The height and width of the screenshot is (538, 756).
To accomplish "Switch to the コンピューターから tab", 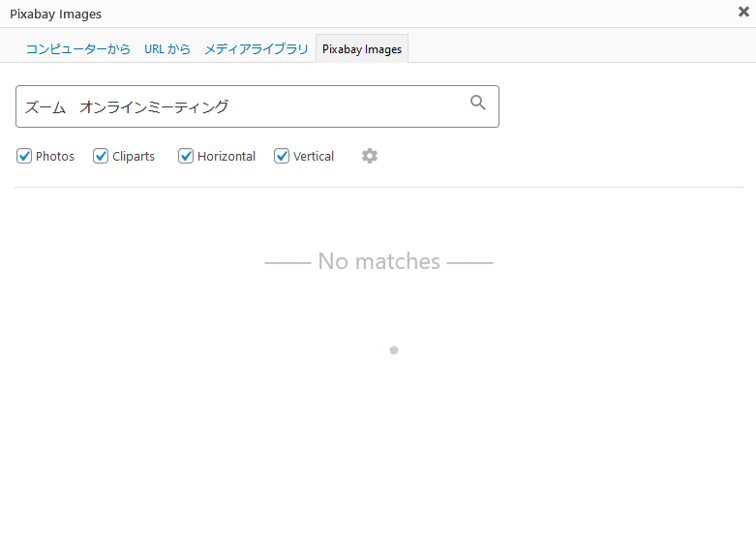I will click(77, 48).
